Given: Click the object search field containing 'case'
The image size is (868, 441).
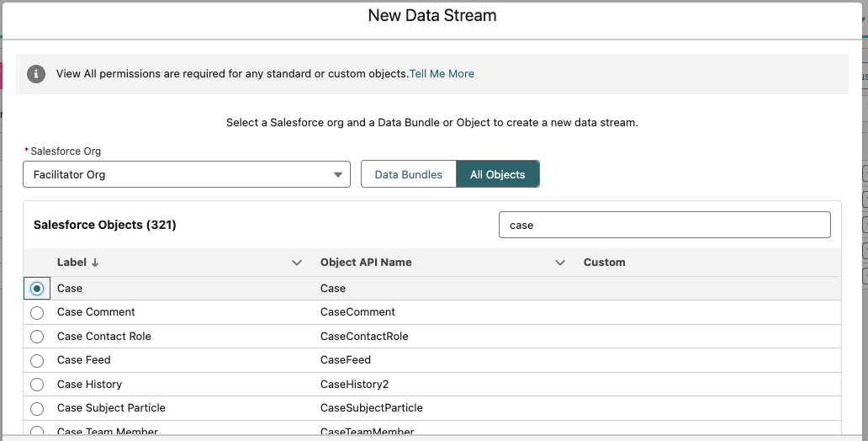Looking at the screenshot, I should 664,225.
